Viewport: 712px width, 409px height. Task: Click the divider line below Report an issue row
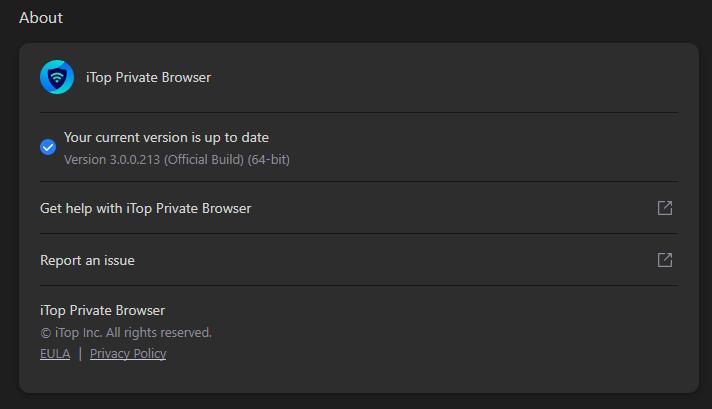coord(358,286)
